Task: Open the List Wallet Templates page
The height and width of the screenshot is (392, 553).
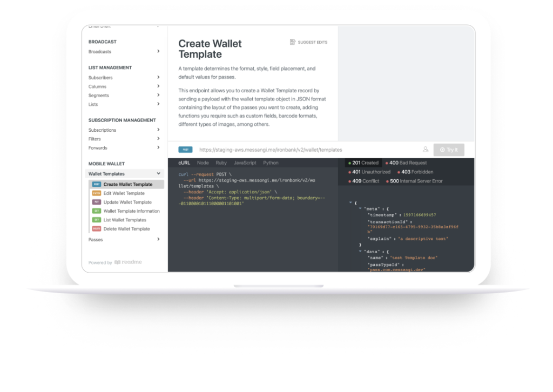Action: (124, 220)
